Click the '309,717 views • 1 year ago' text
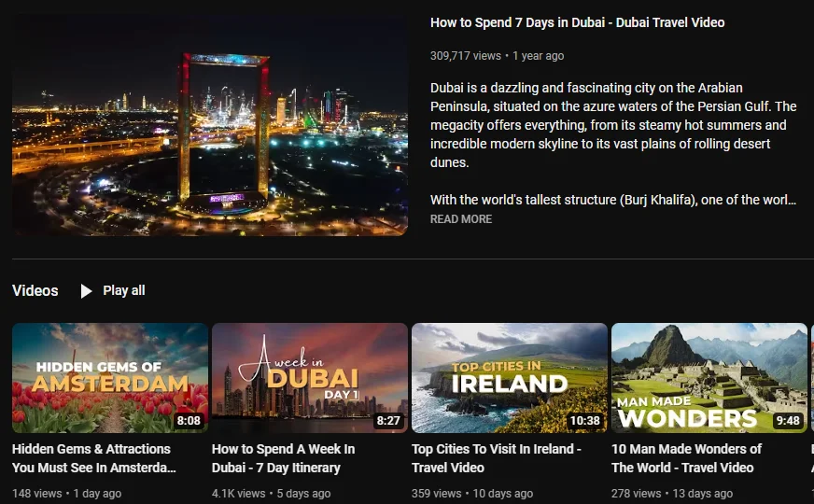The image size is (814, 504). pyautogui.click(x=497, y=56)
